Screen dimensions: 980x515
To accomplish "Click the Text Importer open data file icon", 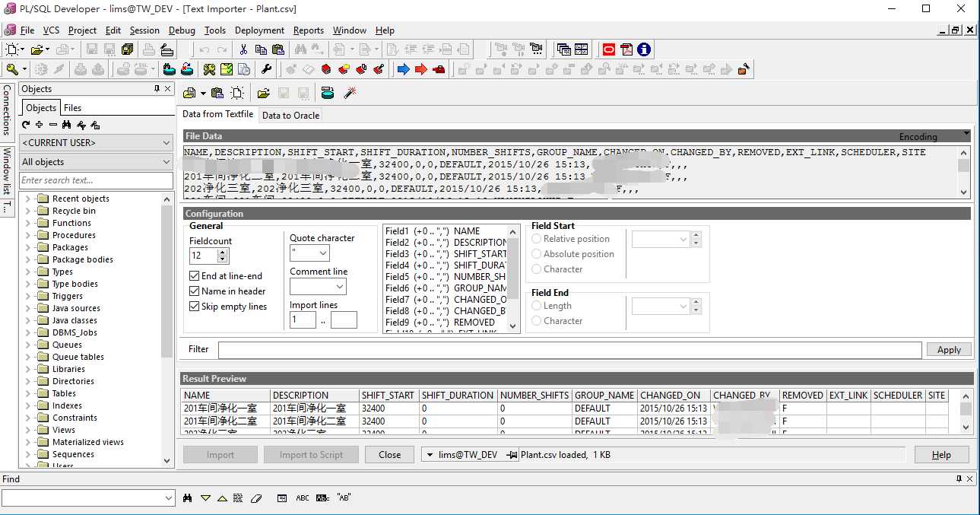I will (x=190, y=93).
